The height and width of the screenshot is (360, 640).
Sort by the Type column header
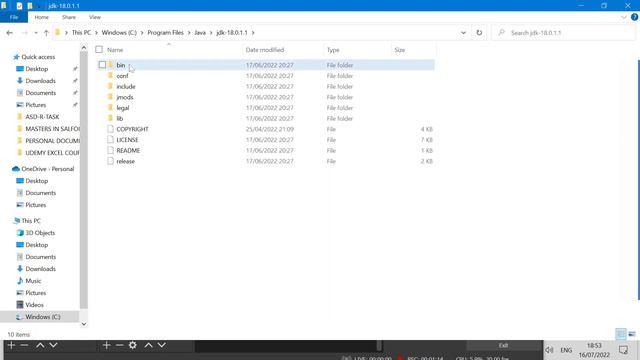[x=333, y=50]
